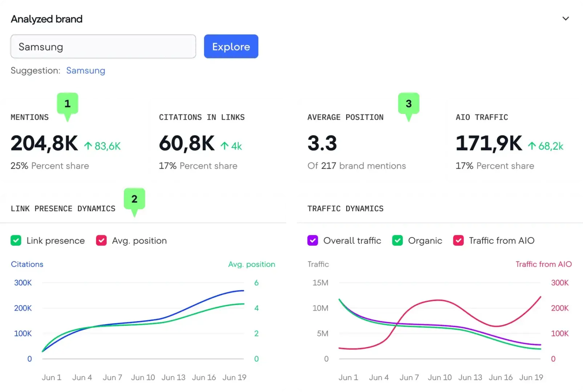Uncheck the Avg. position checkbox
The image size is (583, 392).
[x=101, y=240]
